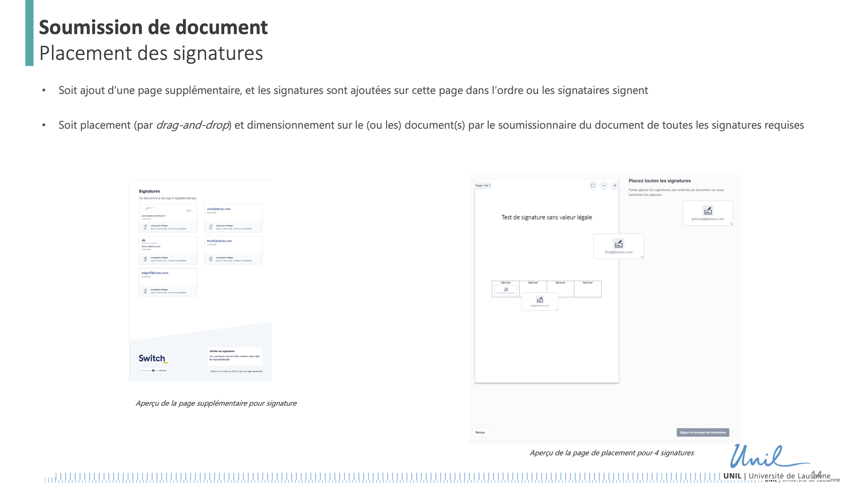Click the resize handle on the fred@jbdross.com box
The height and width of the screenshot is (488, 868).
coord(642,257)
